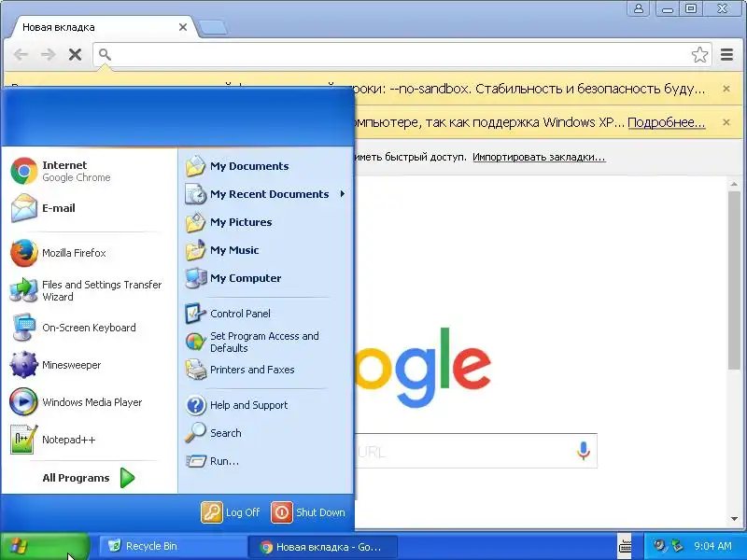Close the Новая вкладка tab
747x560 pixels.
point(183,27)
